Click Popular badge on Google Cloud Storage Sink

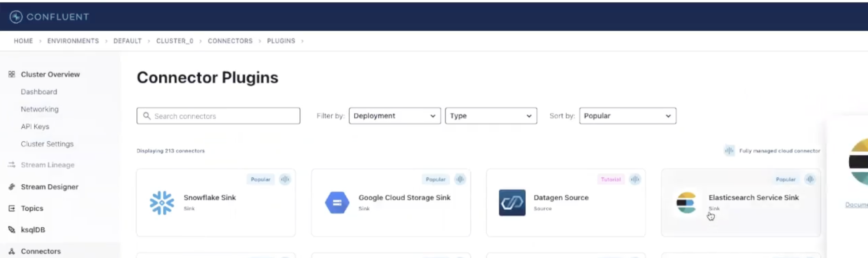(436, 179)
